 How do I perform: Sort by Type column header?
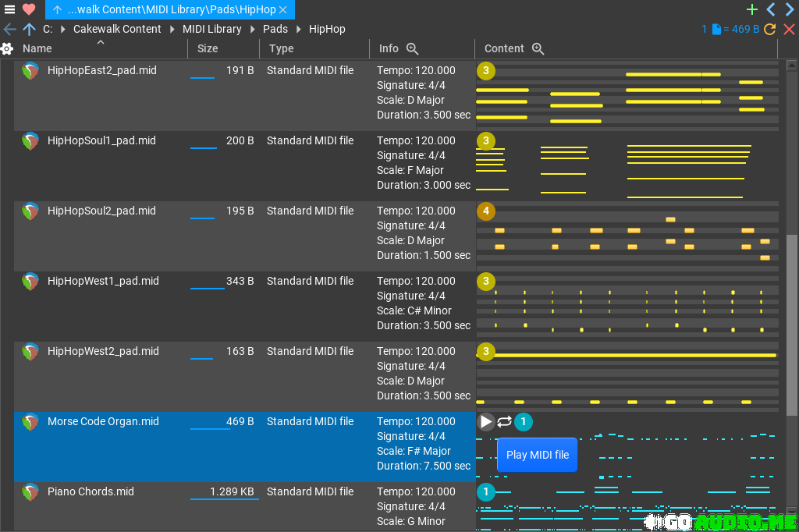pos(281,48)
